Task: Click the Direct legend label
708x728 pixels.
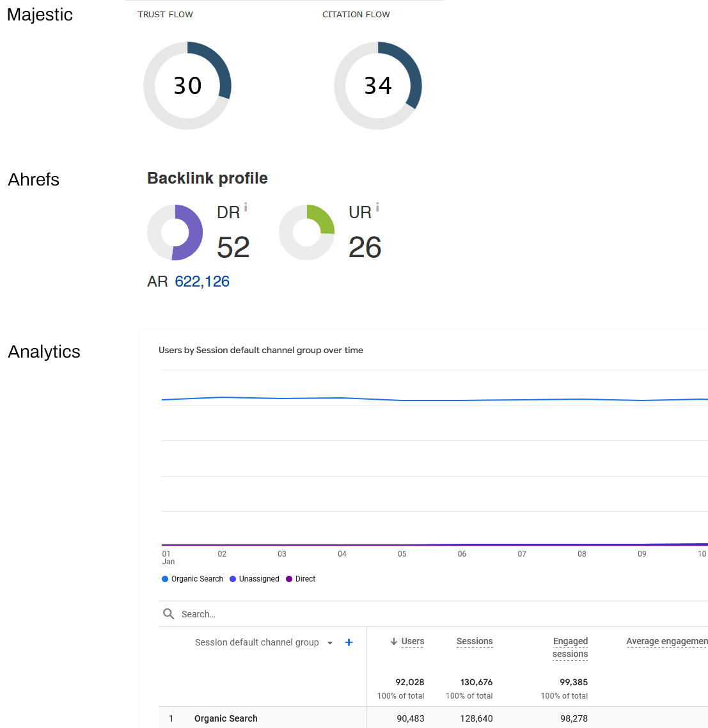Action: click(306, 579)
